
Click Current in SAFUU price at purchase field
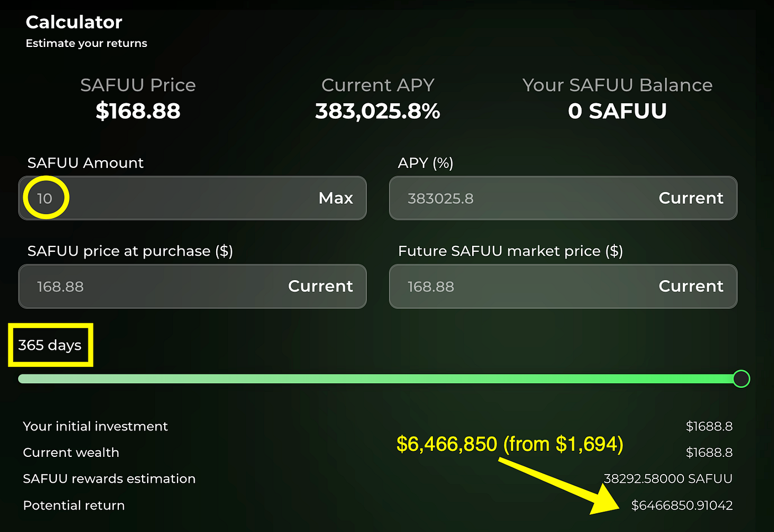[320, 286]
